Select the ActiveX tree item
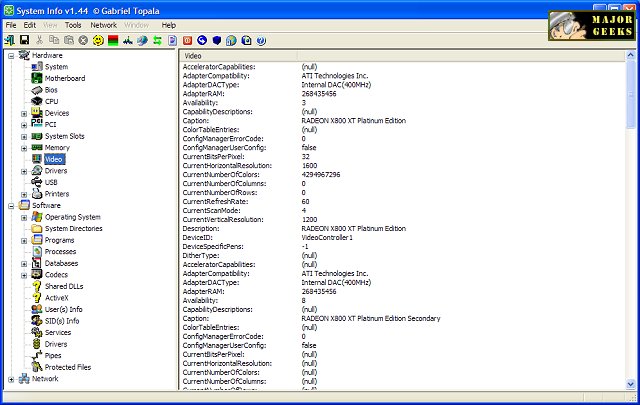The height and width of the screenshot is (405, 640). click(x=57, y=298)
